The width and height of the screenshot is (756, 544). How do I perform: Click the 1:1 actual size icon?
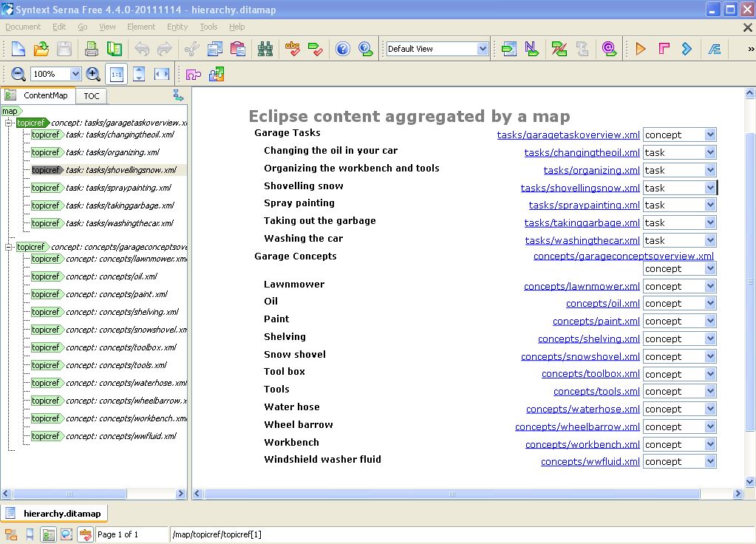coord(116,74)
